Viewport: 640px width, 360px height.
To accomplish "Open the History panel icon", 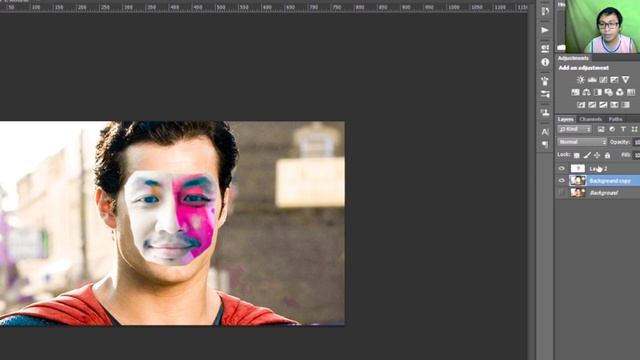I will click(545, 11).
